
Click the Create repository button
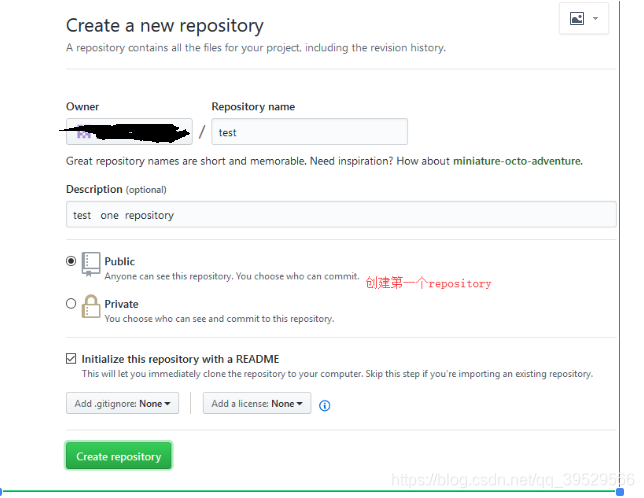[x=119, y=456]
